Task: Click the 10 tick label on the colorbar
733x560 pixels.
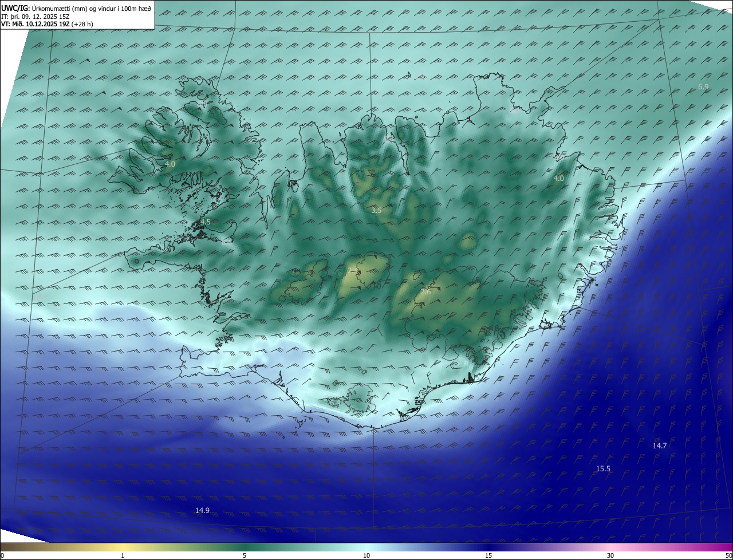Action: point(366,555)
